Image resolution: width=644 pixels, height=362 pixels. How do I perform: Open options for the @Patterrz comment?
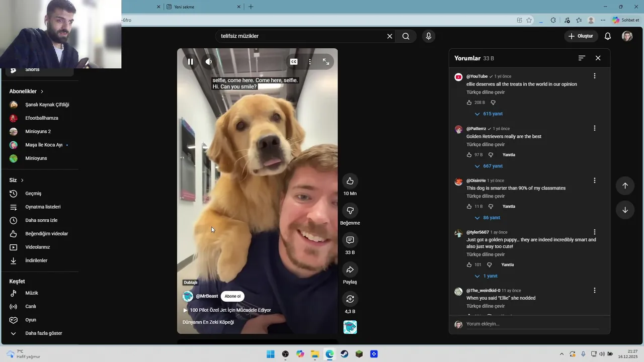pos(594,128)
